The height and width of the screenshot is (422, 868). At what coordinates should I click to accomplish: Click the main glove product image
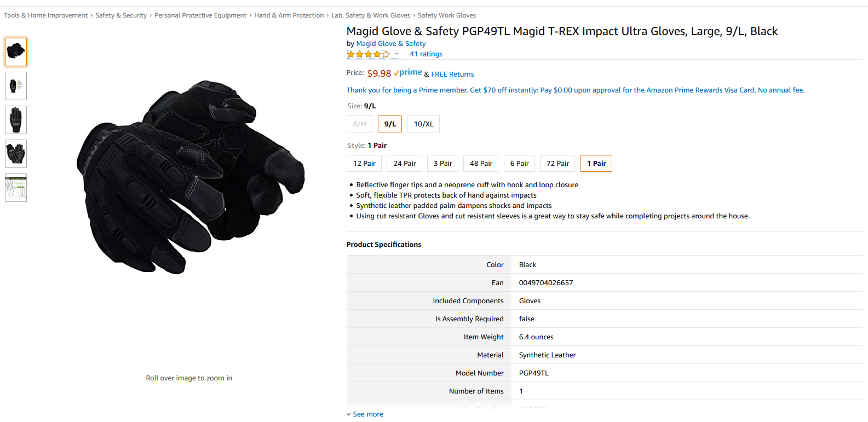tap(189, 178)
